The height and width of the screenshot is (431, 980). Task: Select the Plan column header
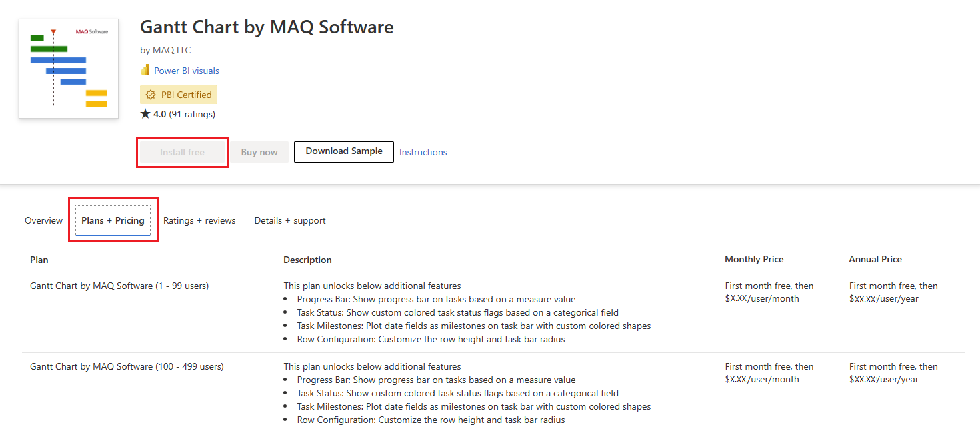pyautogui.click(x=38, y=259)
